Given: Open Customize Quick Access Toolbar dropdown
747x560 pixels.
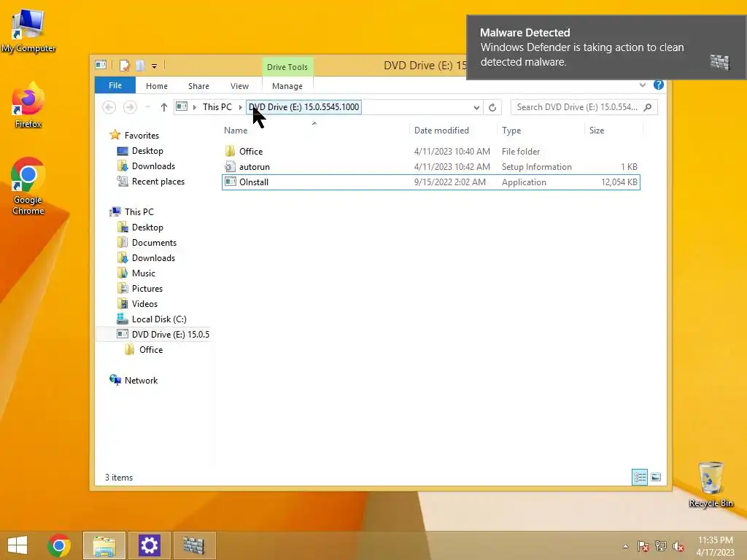Looking at the screenshot, I should point(155,66).
